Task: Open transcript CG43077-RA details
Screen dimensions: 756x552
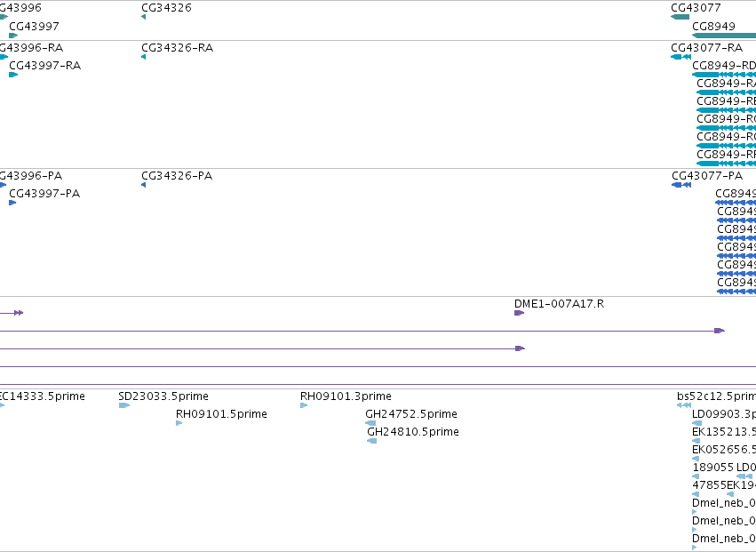Action: tap(707, 48)
